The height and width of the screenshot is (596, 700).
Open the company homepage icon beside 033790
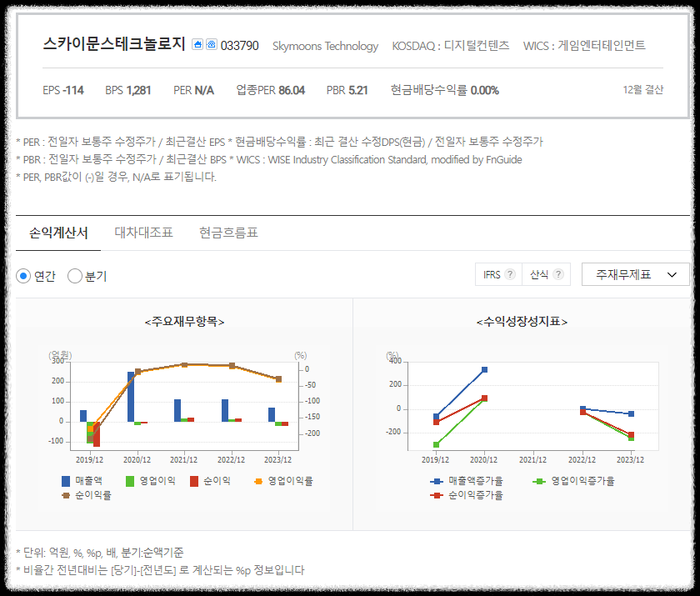click(x=197, y=45)
